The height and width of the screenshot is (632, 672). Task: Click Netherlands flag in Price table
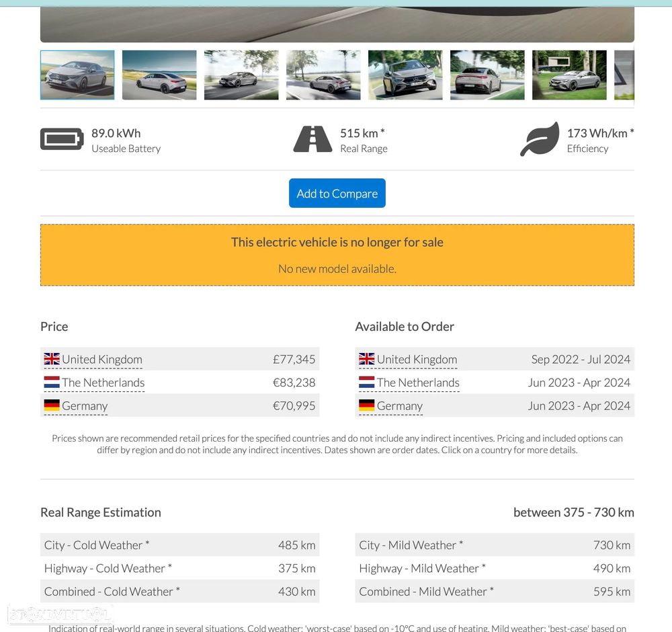(x=52, y=382)
